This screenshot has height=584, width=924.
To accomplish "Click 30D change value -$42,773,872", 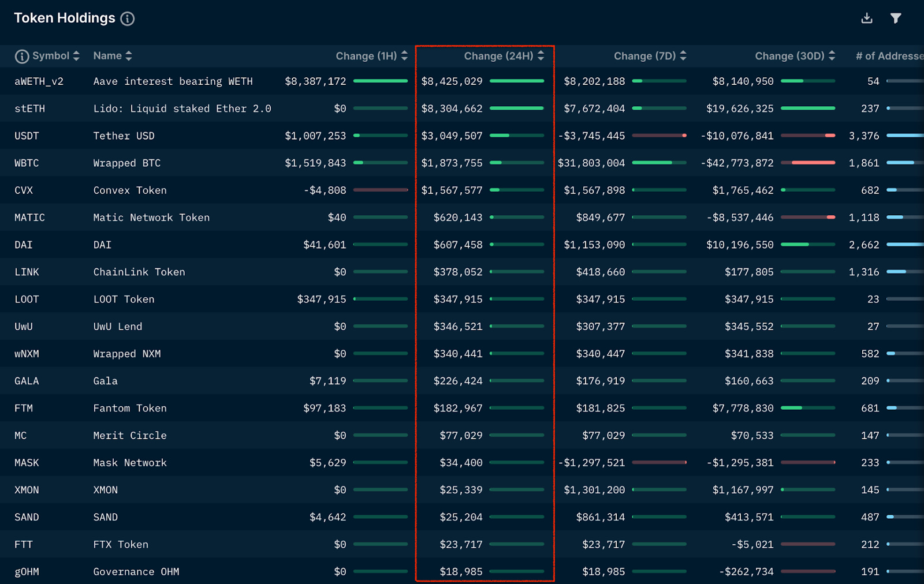I will (737, 163).
